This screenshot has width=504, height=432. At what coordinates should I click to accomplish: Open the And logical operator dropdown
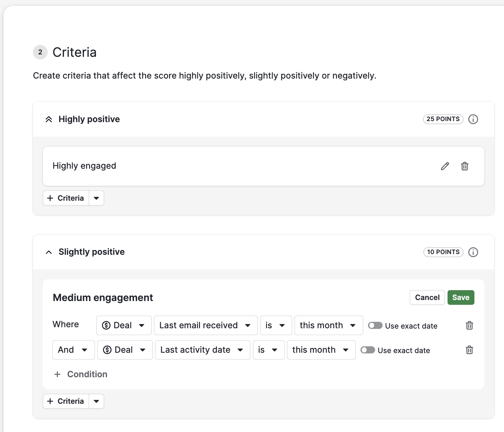[73, 350]
